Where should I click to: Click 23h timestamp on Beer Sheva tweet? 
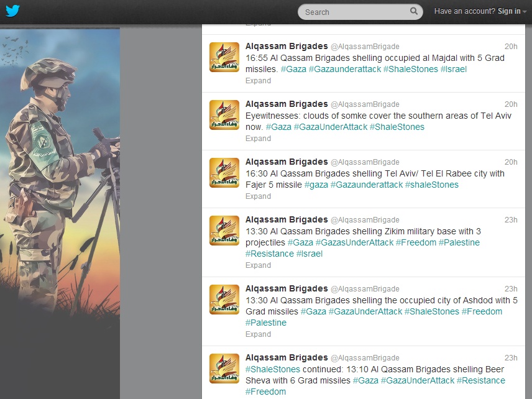[511, 358]
